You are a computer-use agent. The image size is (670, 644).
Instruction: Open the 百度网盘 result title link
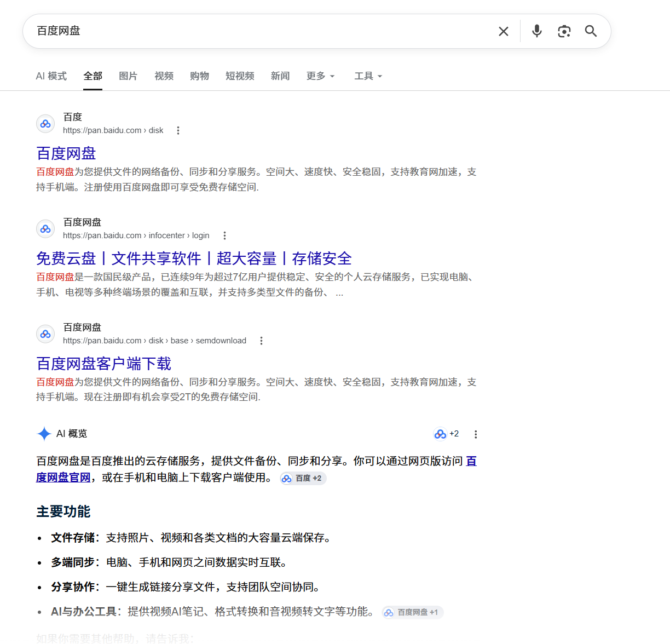66,153
